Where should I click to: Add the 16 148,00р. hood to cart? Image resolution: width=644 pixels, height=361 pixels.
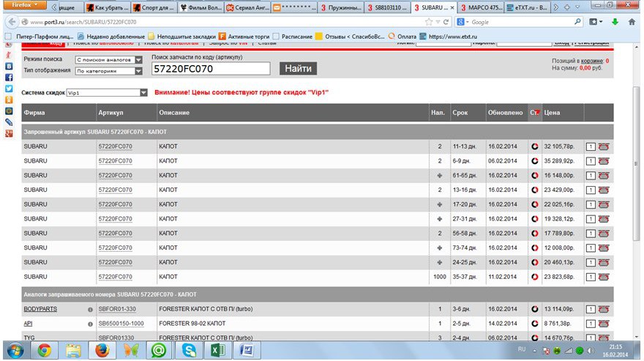tap(603, 176)
